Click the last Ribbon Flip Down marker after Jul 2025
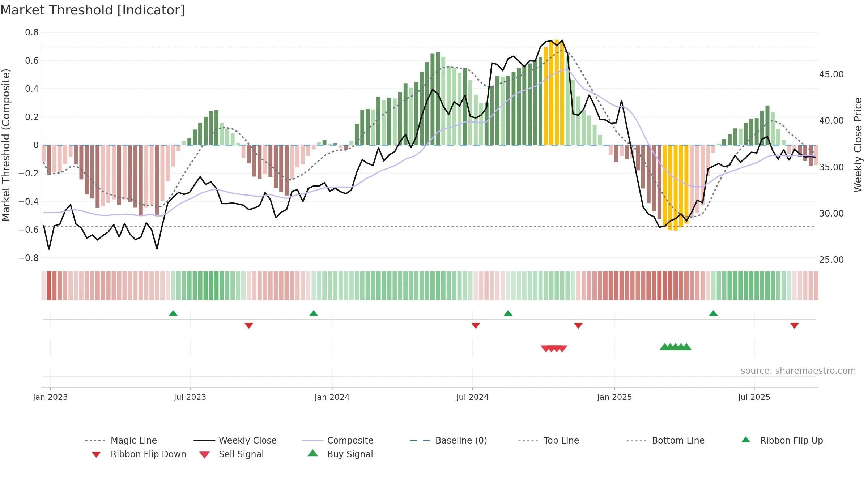The height and width of the screenshot is (488, 868). click(x=795, y=326)
